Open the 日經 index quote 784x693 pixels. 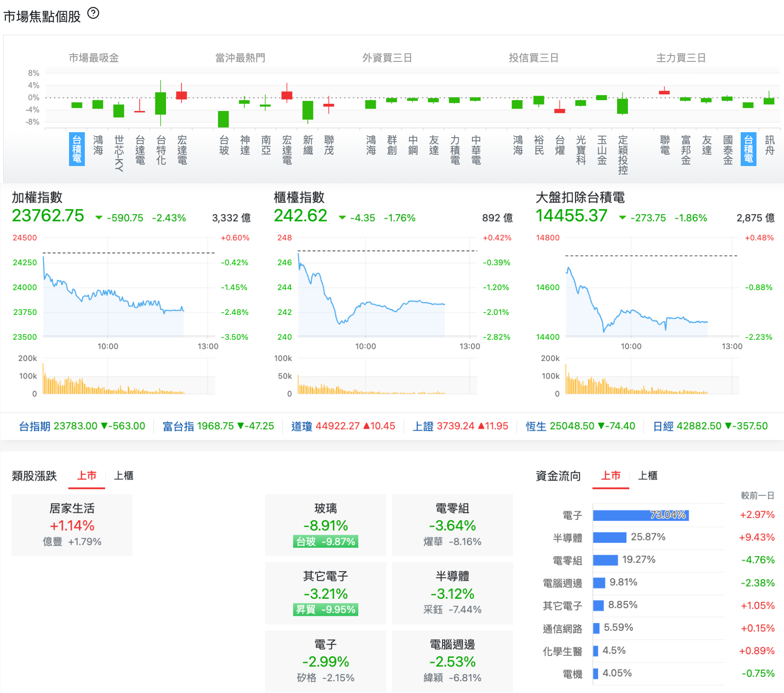(x=710, y=426)
